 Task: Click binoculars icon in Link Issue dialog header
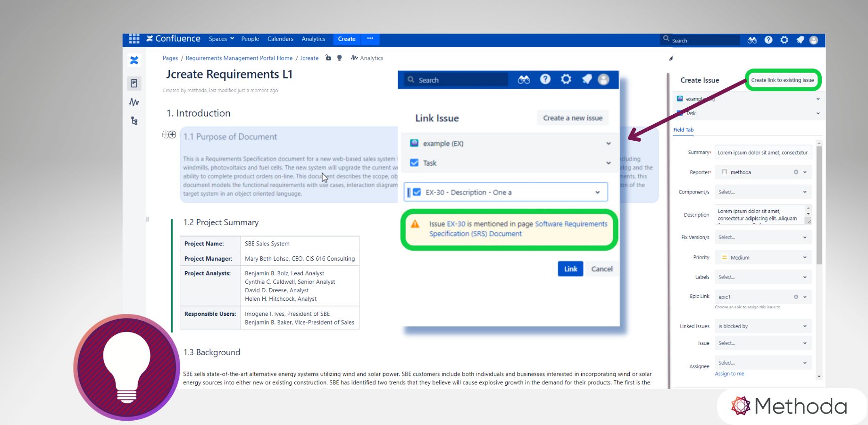point(524,80)
